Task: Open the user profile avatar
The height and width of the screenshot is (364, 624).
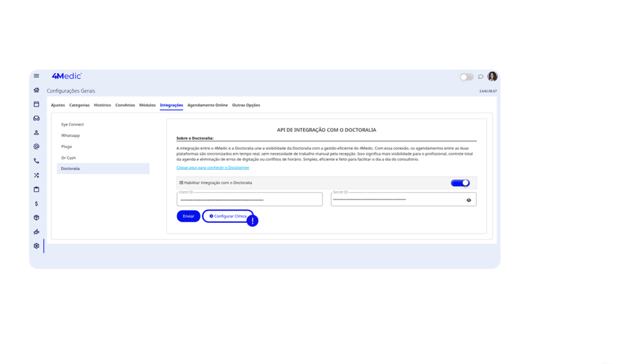Action: tap(492, 76)
